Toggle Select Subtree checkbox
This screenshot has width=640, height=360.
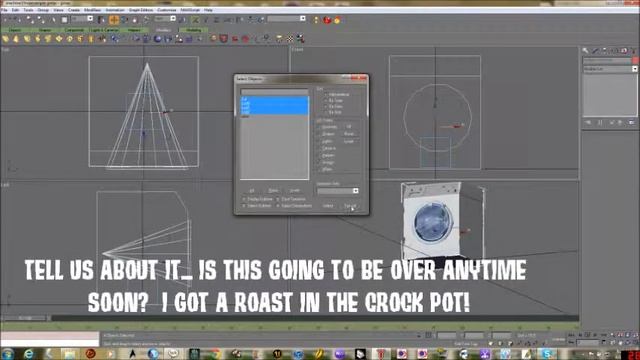pyautogui.click(x=257, y=206)
